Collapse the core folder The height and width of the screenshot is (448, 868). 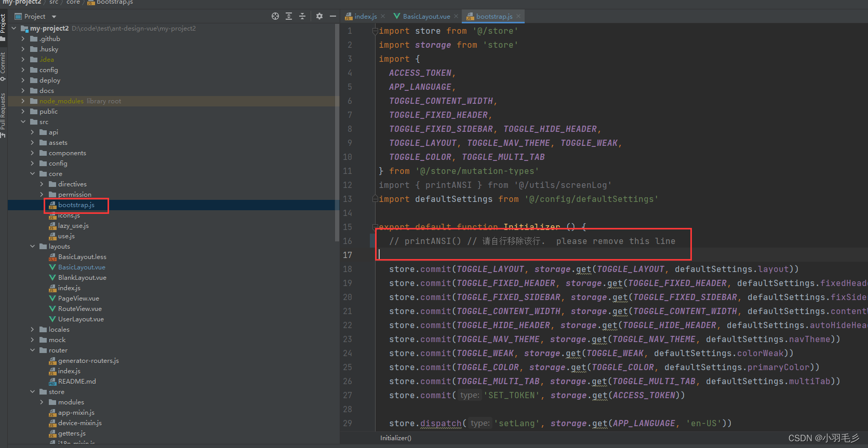click(x=33, y=174)
